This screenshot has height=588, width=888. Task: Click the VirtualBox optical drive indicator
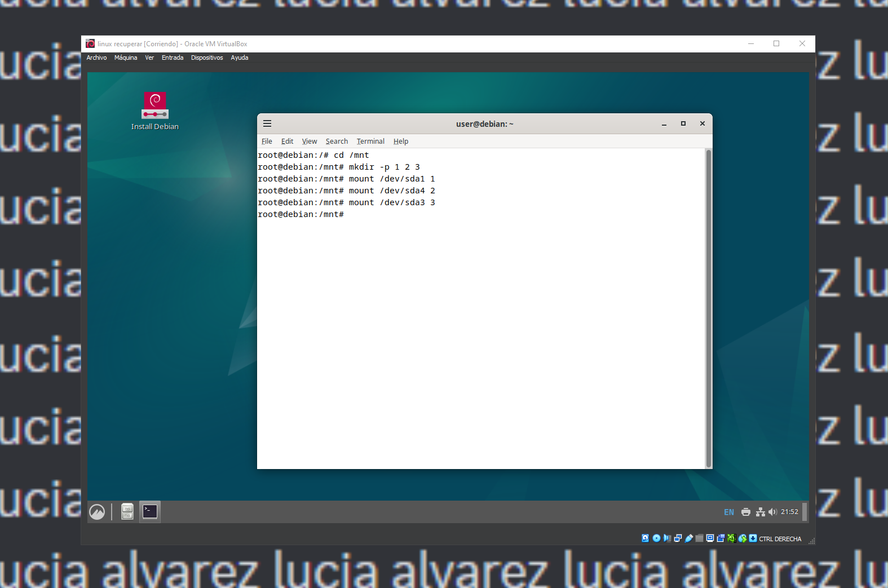tap(656, 538)
